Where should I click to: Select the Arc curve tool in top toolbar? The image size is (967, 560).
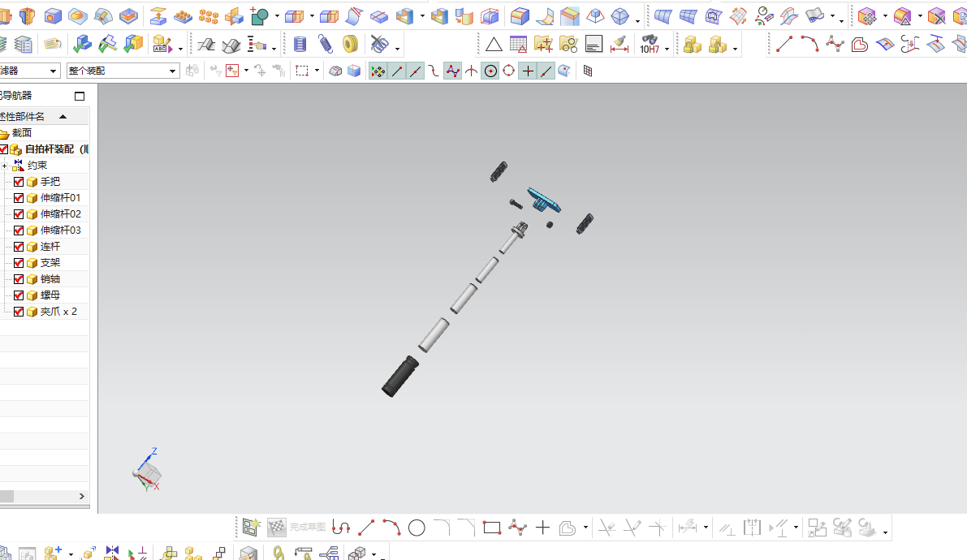point(809,45)
